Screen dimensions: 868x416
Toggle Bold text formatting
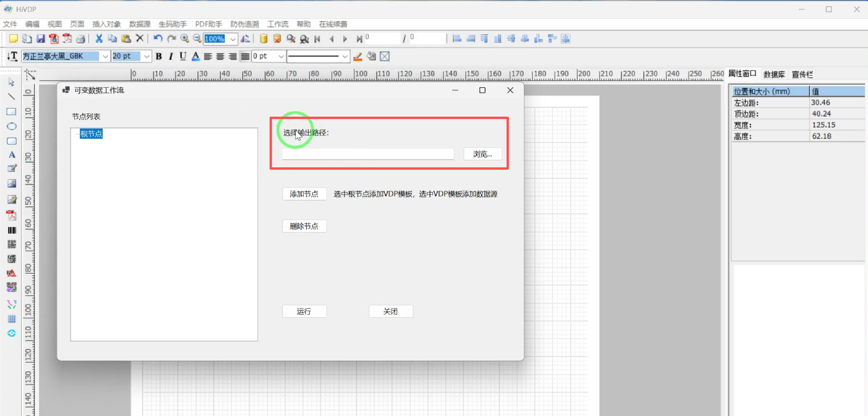159,57
